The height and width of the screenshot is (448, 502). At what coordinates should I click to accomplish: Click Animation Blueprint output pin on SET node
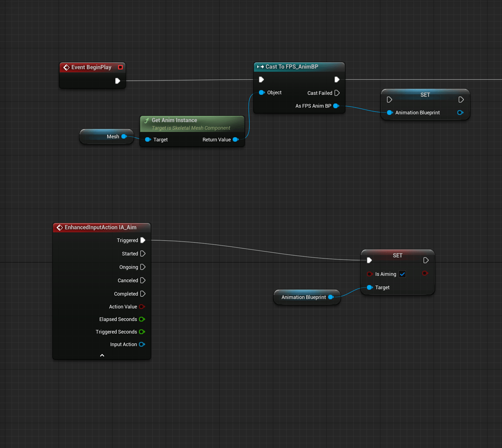tap(460, 113)
